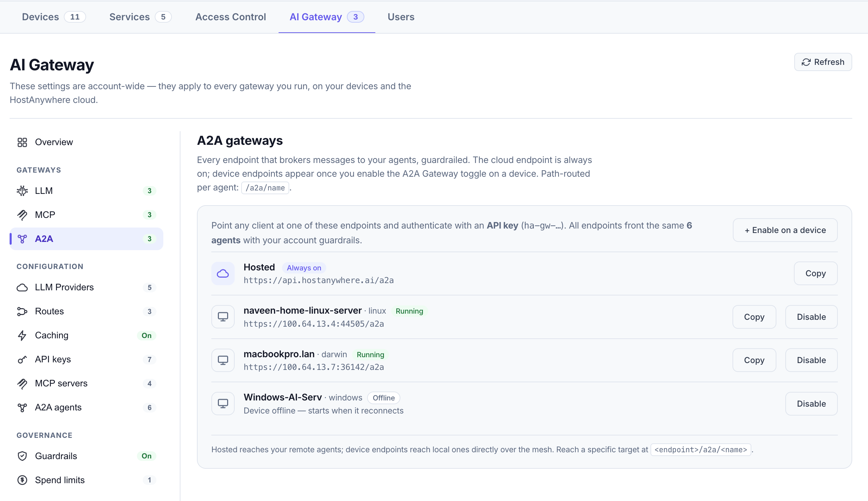The width and height of the screenshot is (868, 501).
Task: Click the <endpoint>/a2a/<name> code chip
Action: tap(701, 450)
